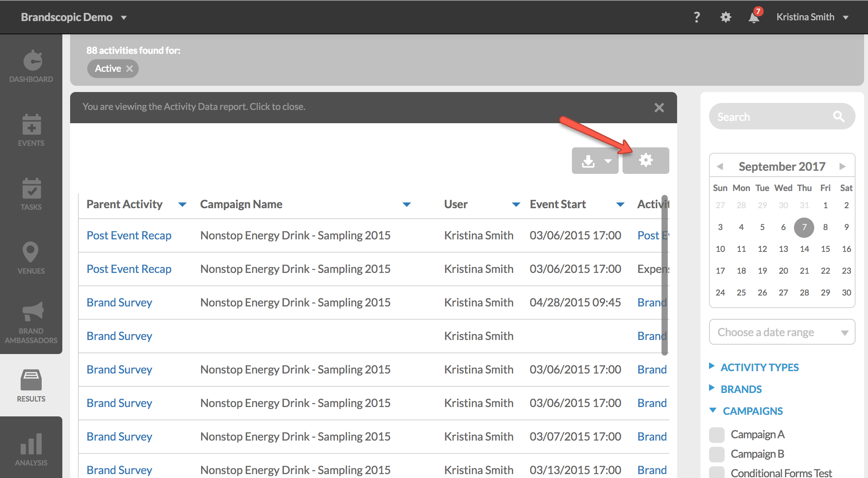Image resolution: width=868 pixels, height=478 pixels.
Task: Open Brand Survey link dated 03/13/2015
Action: (119, 470)
